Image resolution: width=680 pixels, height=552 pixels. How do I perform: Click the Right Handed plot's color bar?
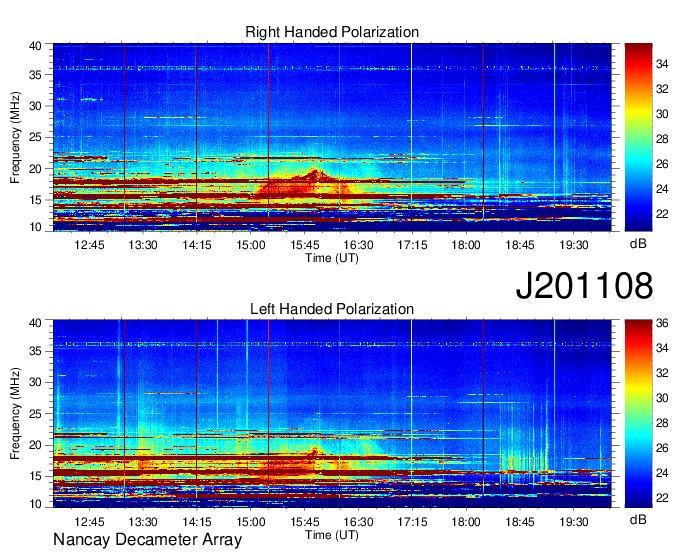click(x=638, y=137)
